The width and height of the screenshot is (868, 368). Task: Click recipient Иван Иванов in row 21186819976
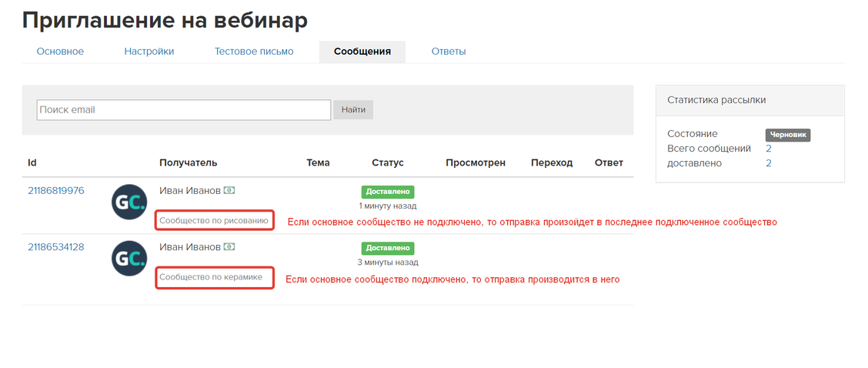tap(190, 191)
